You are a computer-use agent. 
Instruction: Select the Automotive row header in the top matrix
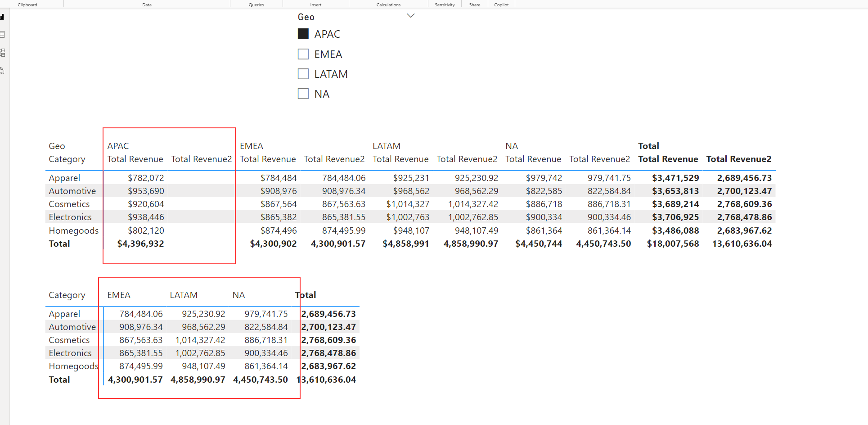click(x=72, y=191)
